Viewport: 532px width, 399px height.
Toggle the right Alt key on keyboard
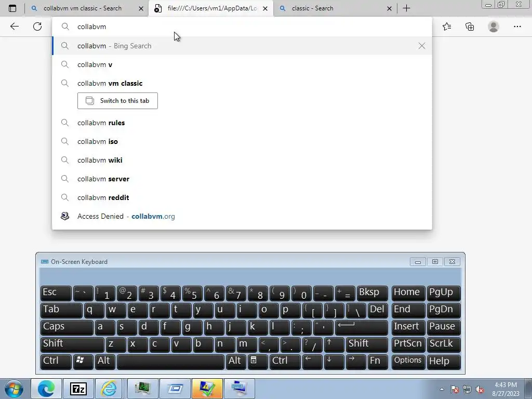click(x=236, y=362)
